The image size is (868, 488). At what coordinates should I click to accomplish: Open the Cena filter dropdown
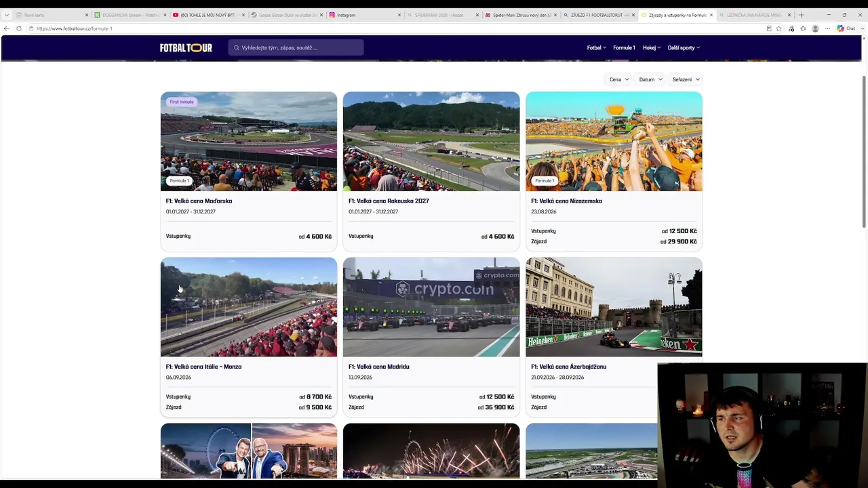click(x=618, y=79)
